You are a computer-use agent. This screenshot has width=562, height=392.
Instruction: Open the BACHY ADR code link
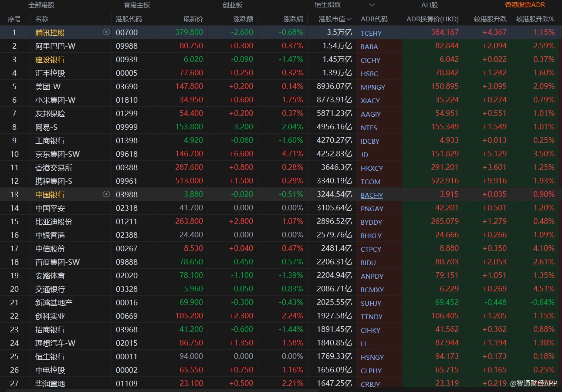(372, 195)
